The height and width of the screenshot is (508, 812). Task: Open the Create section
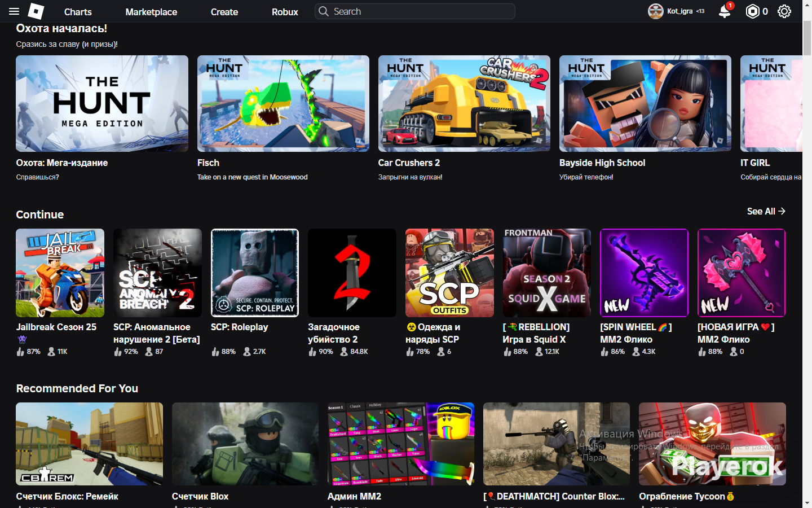coord(224,12)
